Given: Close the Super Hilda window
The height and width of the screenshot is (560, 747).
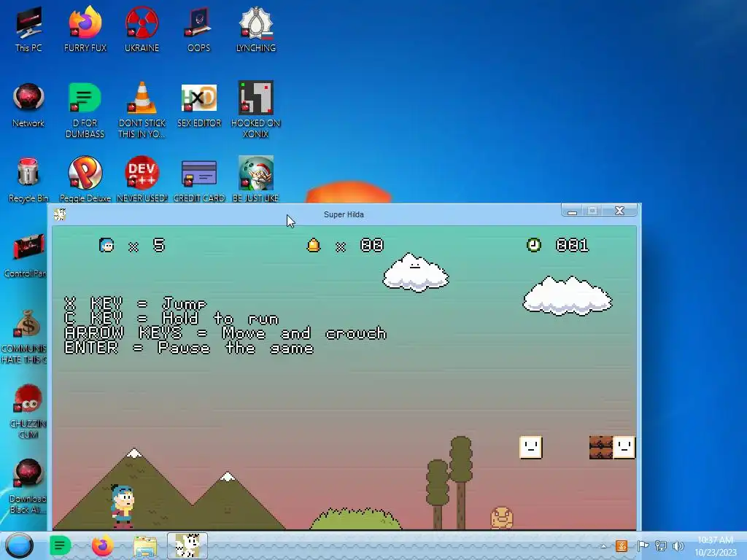Looking at the screenshot, I should 619,211.
